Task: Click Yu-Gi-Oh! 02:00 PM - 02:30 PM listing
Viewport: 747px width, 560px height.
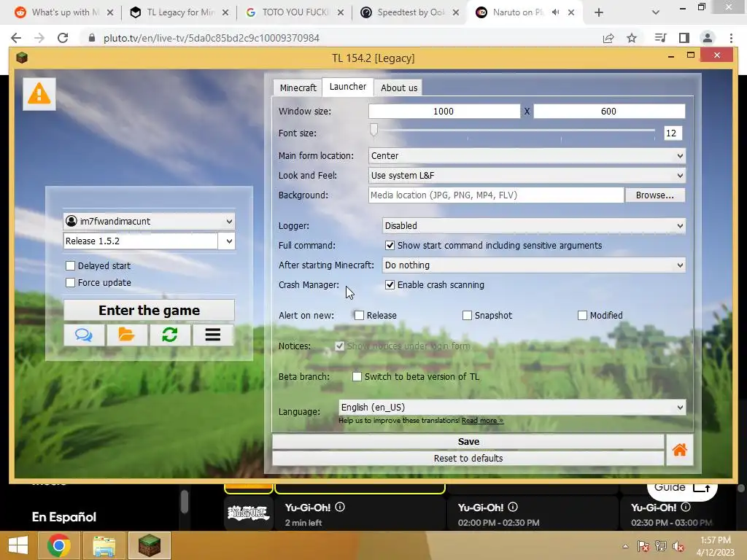Action: [x=532, y=514]
